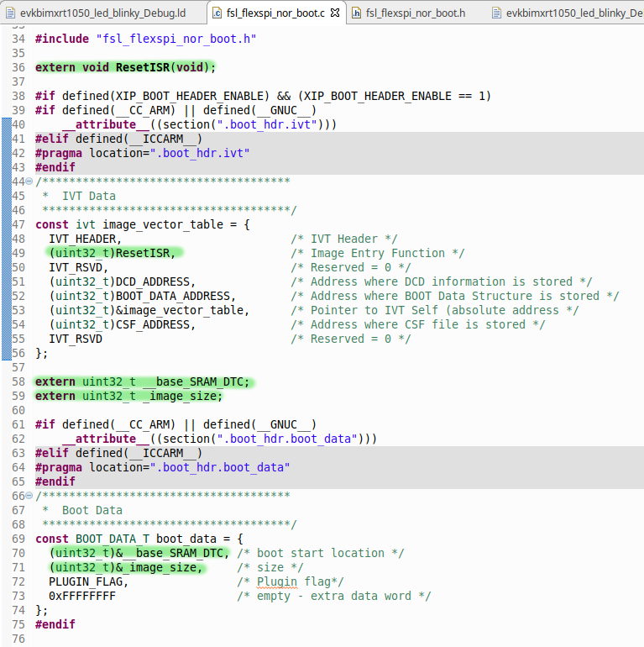This screenshot has height=647, width=644.
Task: Click the 'boot start location' comment
Action: (x=321, y=554)
